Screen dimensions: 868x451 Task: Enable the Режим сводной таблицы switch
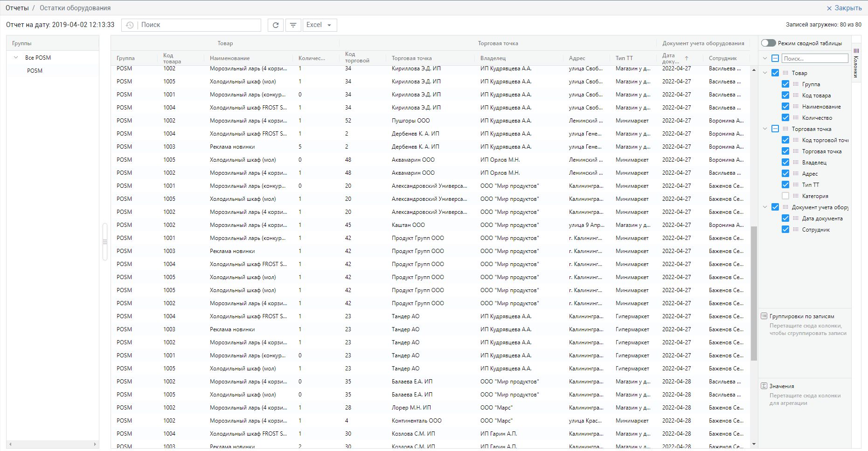(768, 43)
